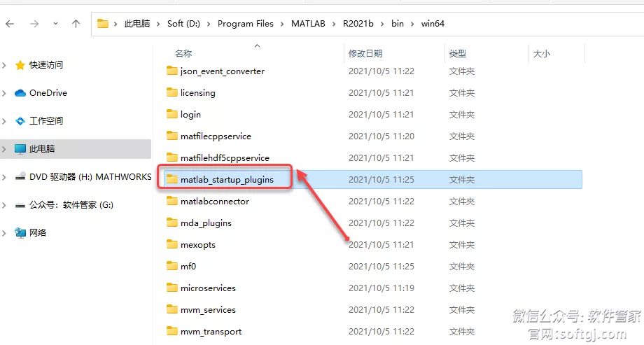
Task: Select the licensing folder icon
Action: coord(172,93)
